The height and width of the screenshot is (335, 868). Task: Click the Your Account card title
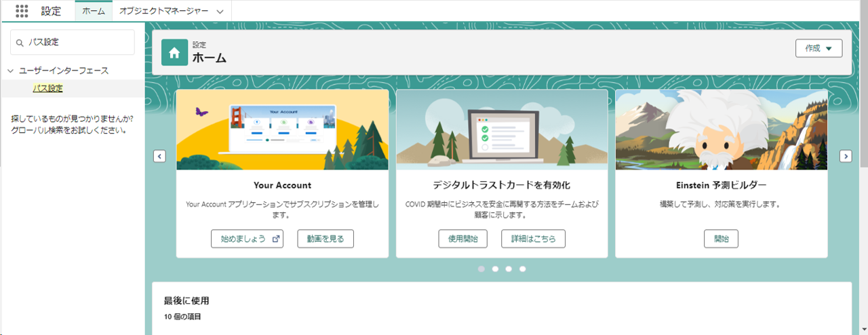[282, 185]
